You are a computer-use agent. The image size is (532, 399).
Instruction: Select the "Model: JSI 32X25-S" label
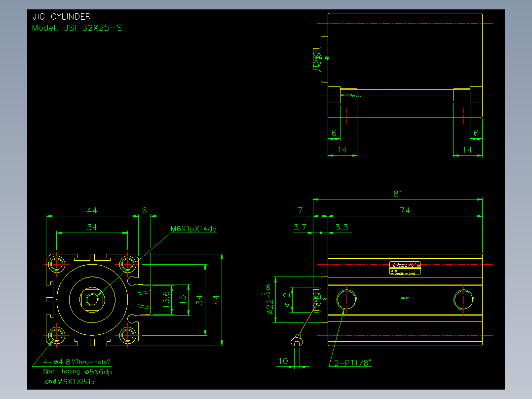point(77,28)
